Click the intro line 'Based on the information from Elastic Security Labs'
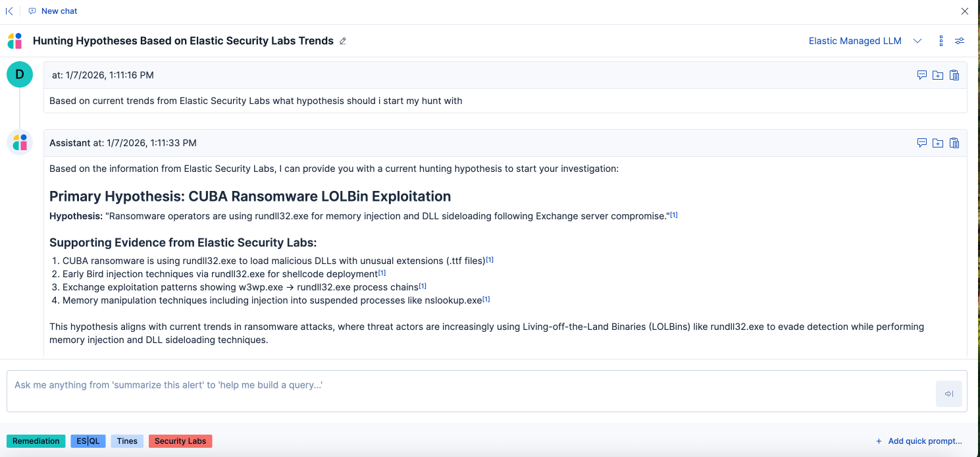 (334, 169)
